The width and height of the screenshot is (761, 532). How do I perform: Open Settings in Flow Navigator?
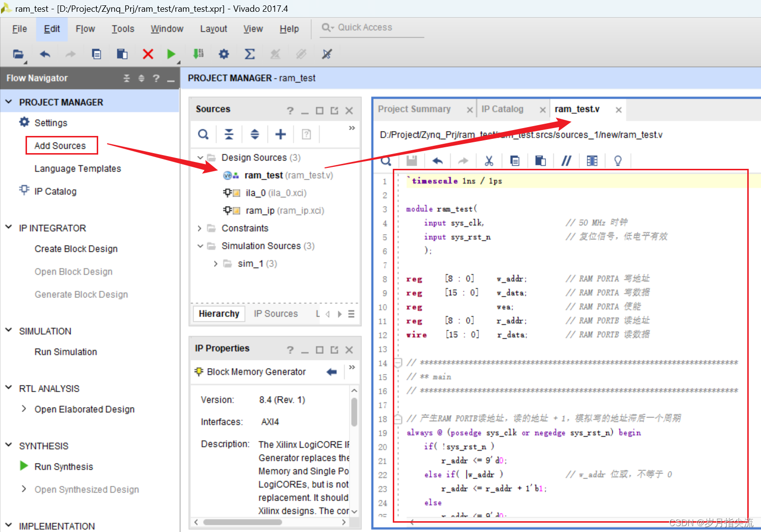click(51, 123)
